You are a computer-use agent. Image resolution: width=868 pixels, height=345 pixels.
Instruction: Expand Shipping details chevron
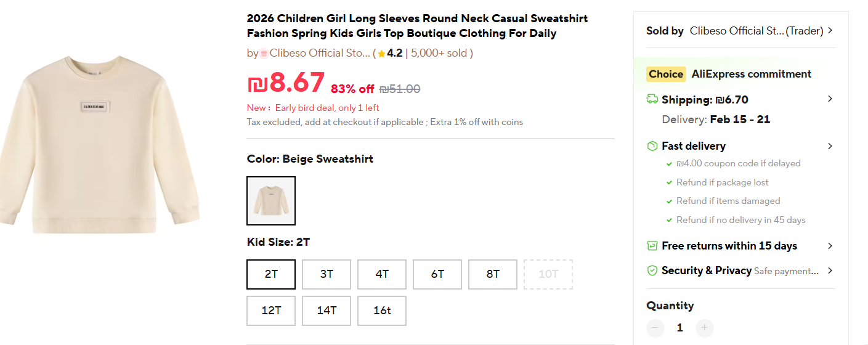point(830,99)
